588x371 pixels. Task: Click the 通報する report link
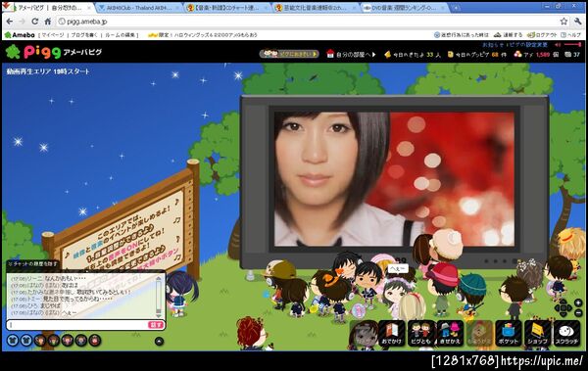pos(508,35)
